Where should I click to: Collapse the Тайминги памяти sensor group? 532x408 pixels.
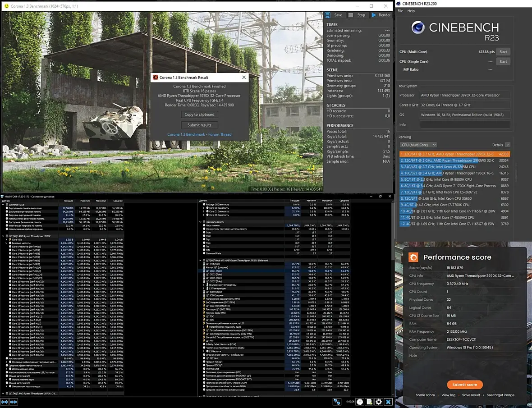201,222
